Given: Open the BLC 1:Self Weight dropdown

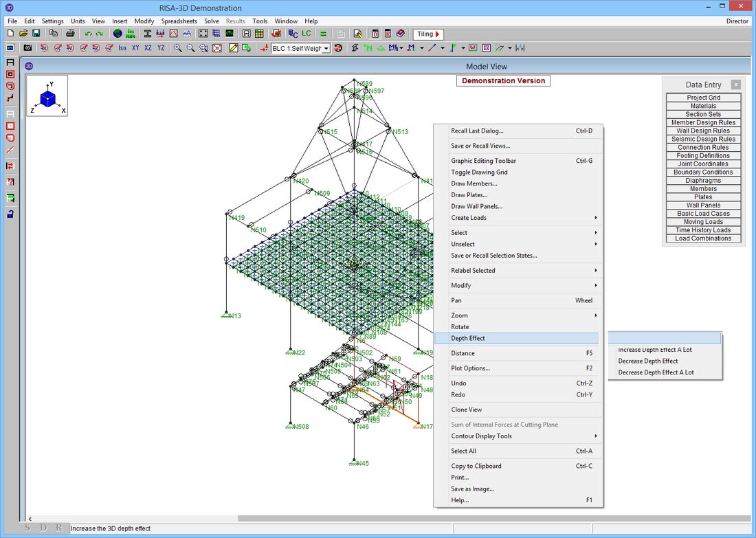Looking at the screenshot, I should point(326,49).
